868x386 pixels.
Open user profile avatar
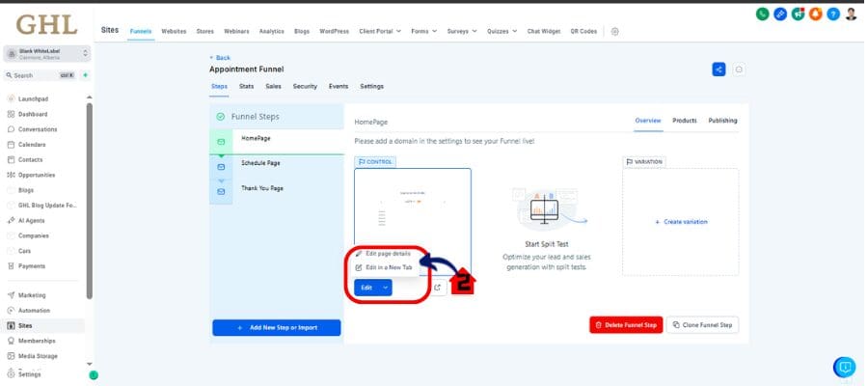851,14
